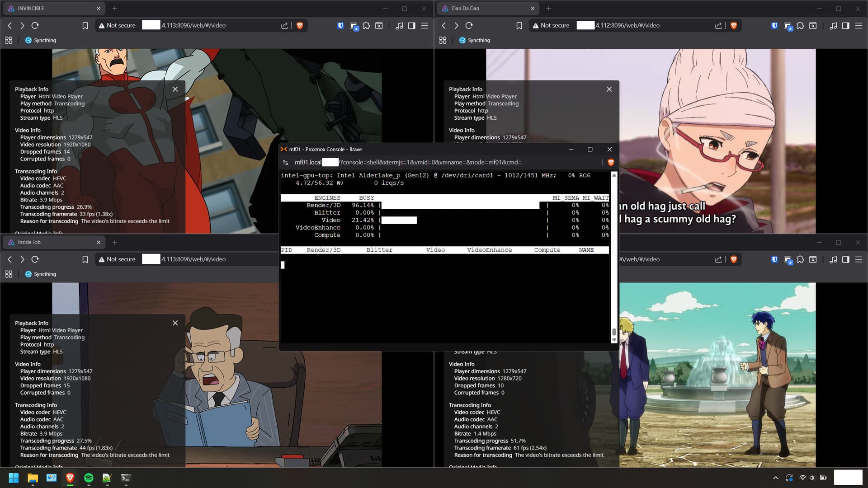Open the apps grid icon in INVINCIBLE bookmarks bar
The width and height of the screenshot is (868, 488).
(9, 40)
